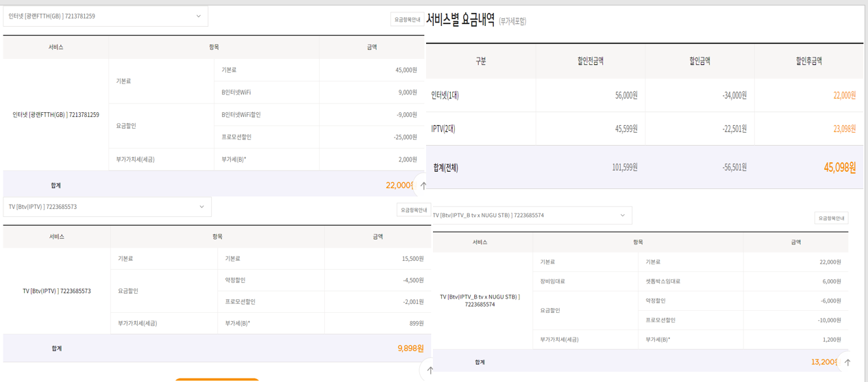868x382 pixels.
Task: Click the B인터넷WiFi할인 item in internet table
Action: (241, 115)
